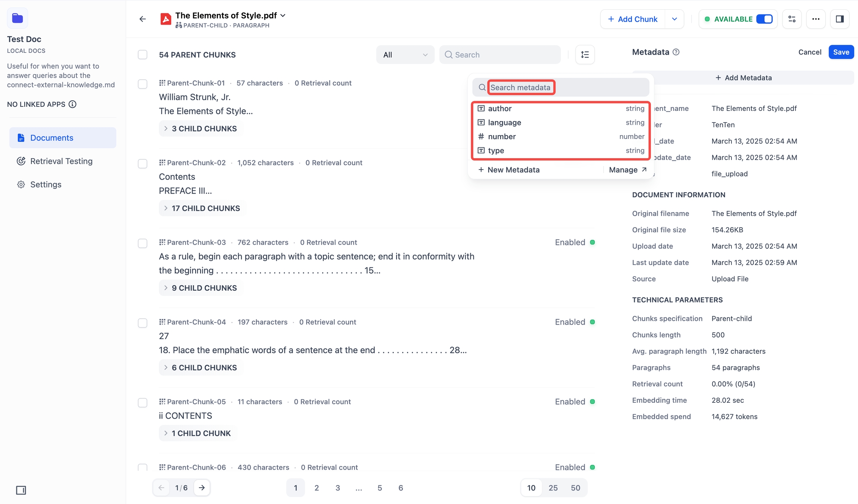Screen dimensions: 858x504
Task: Toggle the right metadata panel icon
Action: tap(839, 19)
